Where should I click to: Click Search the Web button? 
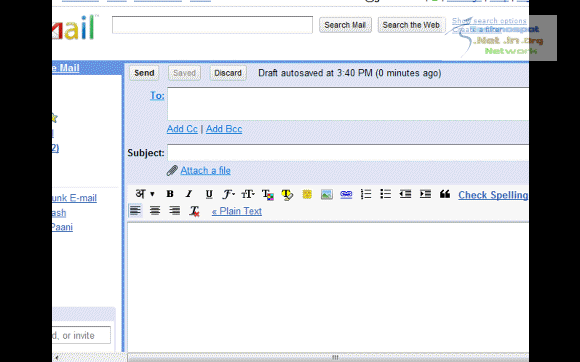(411, 25)
